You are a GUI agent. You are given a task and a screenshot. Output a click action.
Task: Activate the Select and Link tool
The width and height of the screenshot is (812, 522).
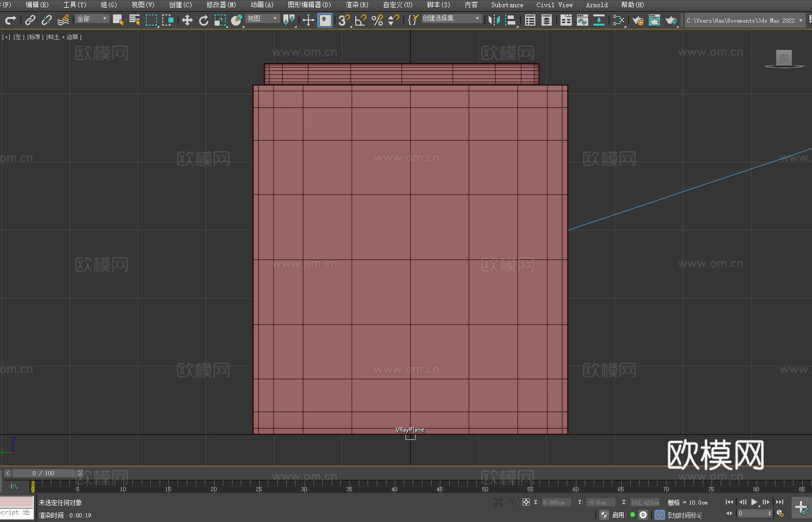pos(30,20)
